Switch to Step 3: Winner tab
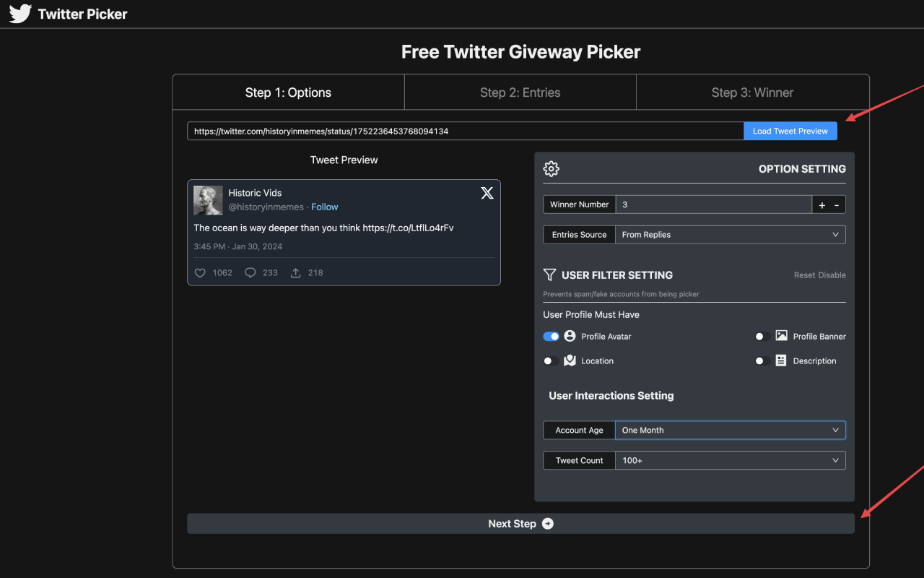 752,92
